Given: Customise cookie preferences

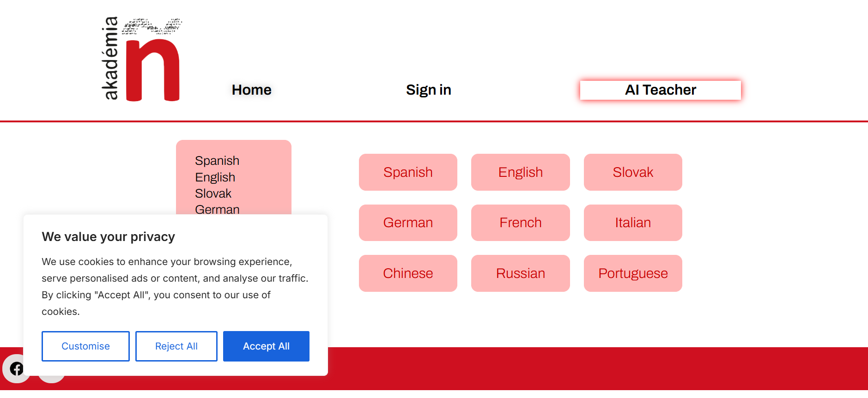Looking at the screenshot, I should [85, 346].
